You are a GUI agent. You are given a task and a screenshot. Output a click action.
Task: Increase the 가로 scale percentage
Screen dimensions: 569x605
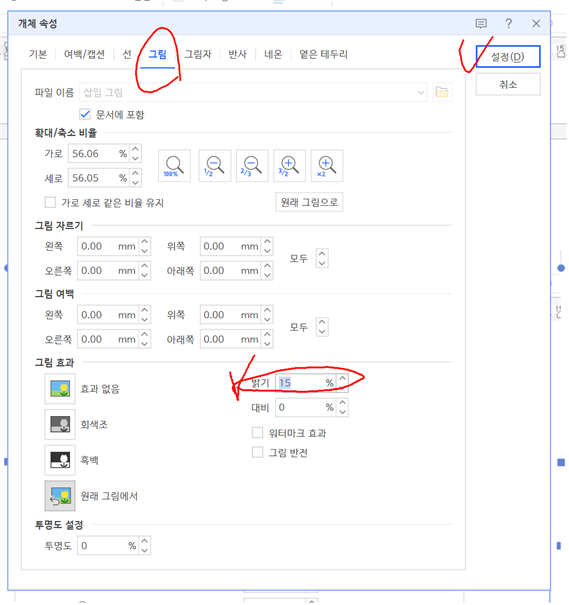(135, 149)
